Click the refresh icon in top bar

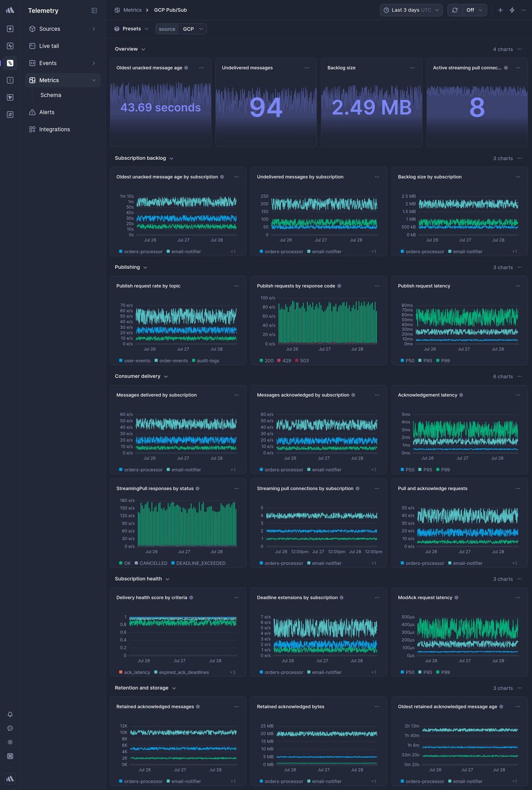pos(455,10)
